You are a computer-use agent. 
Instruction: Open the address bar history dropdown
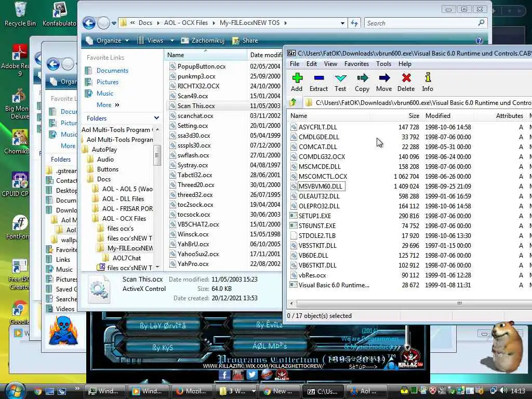pos(342,23)
